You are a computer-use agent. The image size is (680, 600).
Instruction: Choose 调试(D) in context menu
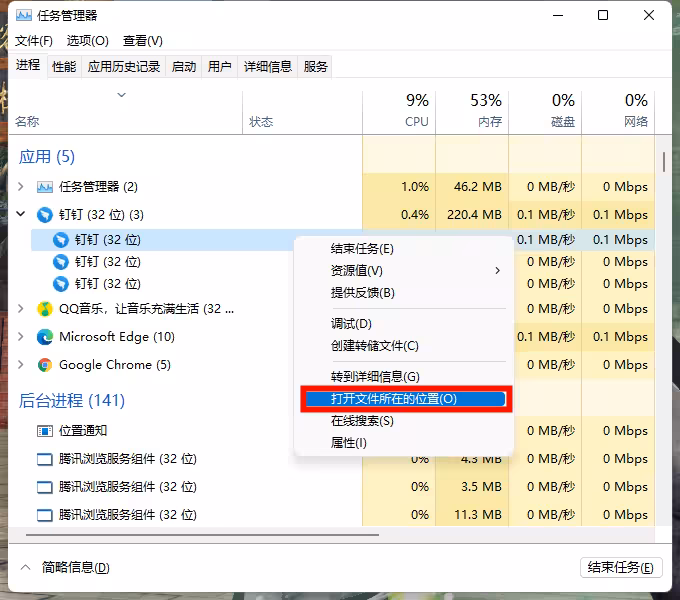click(x=404, y=324)
